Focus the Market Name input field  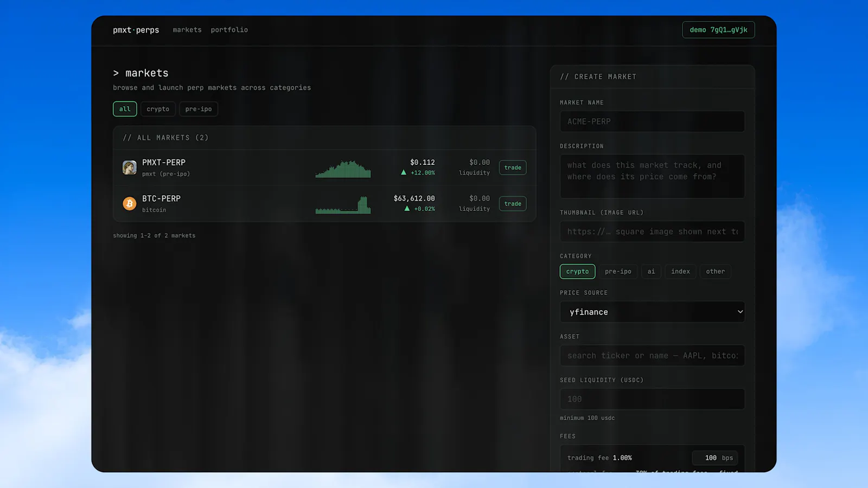(x=652, y=121)
